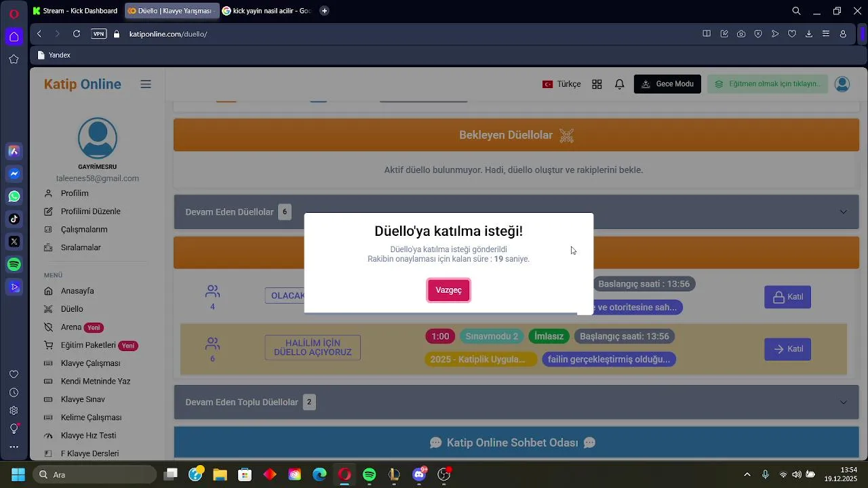The image size is (868, 488).
Task: Open the Windows Start menu
Action: click(18, 474)
